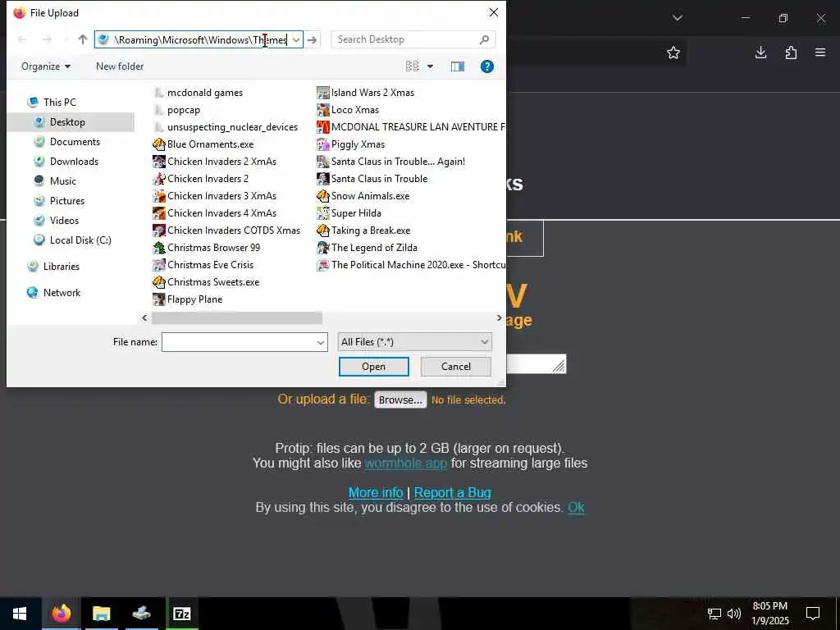
Task: Open the All Files type dropdown
Action: 414,342
